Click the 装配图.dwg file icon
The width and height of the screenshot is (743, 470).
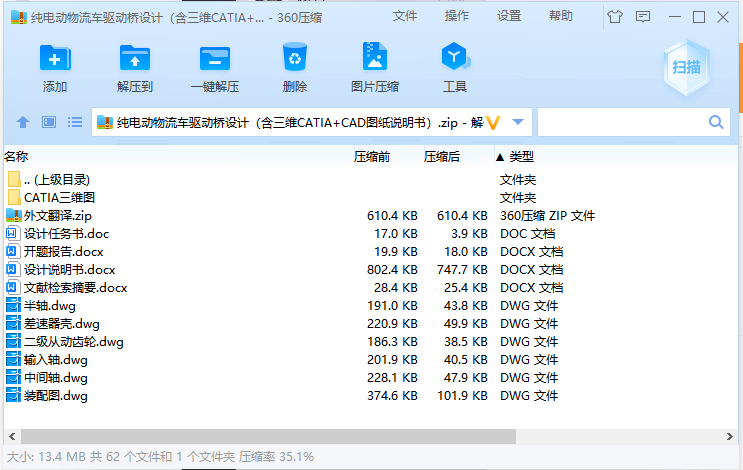coord(13,396)
